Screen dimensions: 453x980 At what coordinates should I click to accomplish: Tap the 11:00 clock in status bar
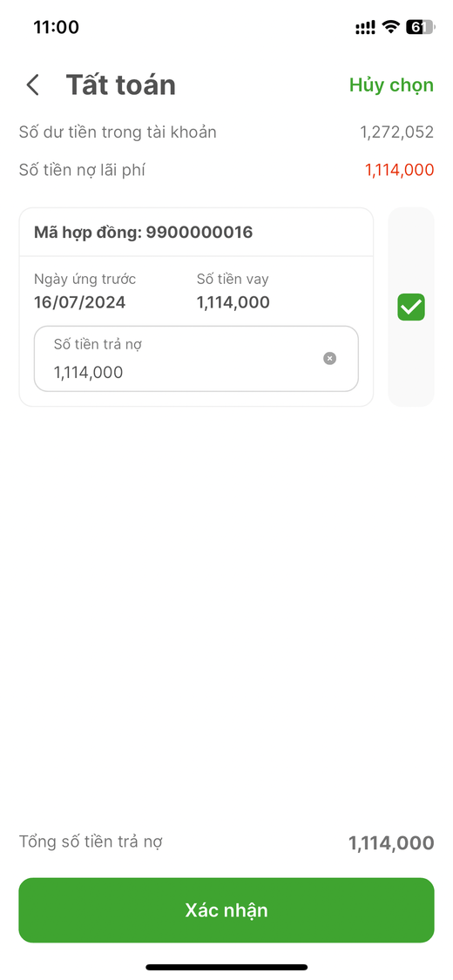(x=57, y=27)
